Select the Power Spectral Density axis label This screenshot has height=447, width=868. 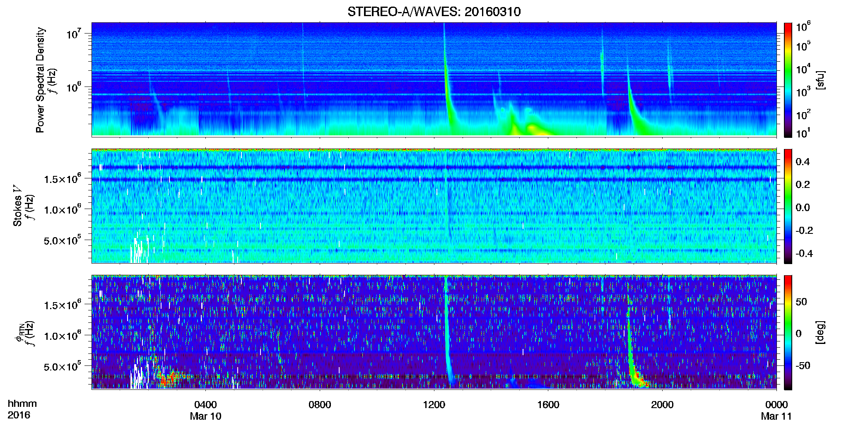40,80
